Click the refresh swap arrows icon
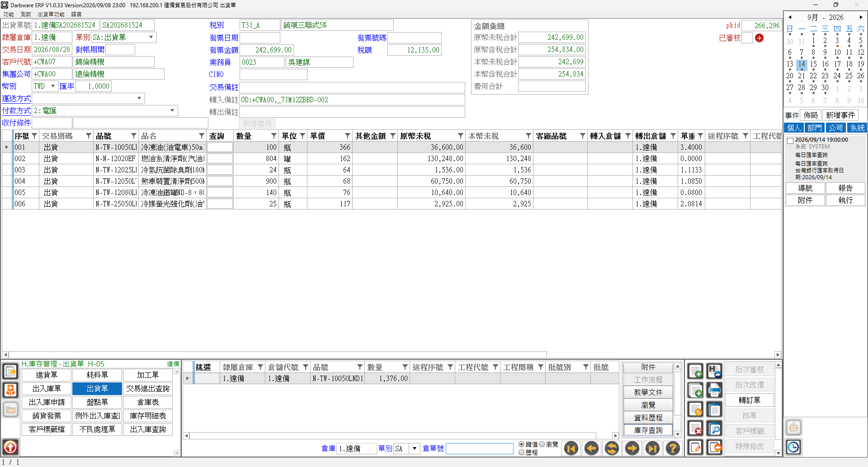 point(612,448)
